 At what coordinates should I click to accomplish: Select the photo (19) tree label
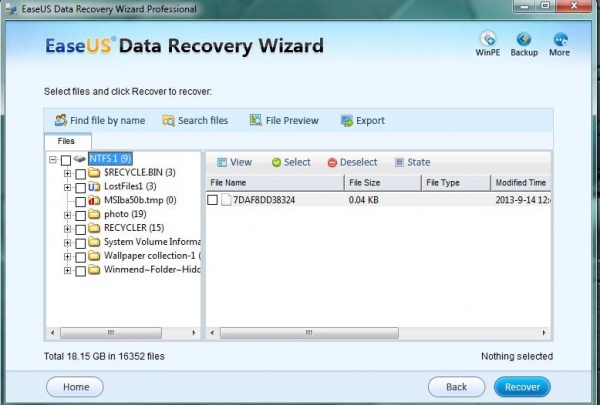125,214
